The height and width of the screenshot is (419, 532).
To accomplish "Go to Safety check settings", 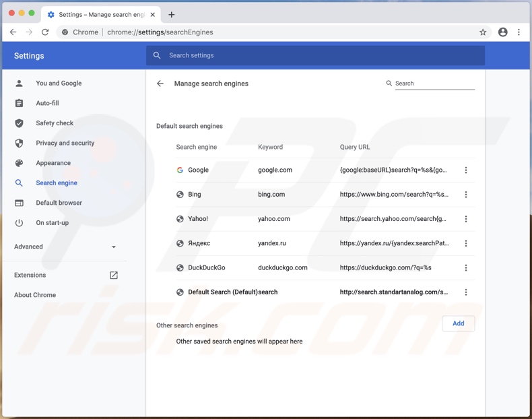I will point(55,123).
